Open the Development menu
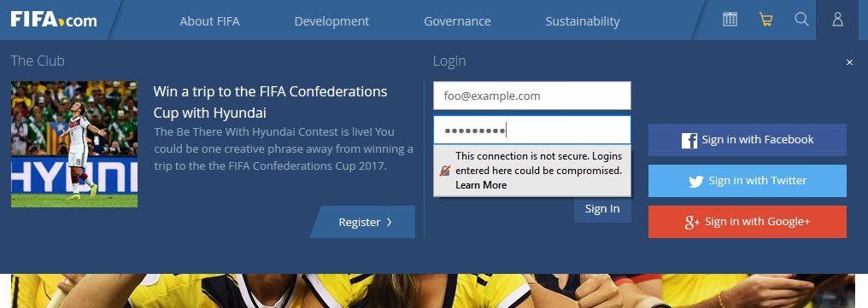 pyautogui.click(x=331, y=21)
